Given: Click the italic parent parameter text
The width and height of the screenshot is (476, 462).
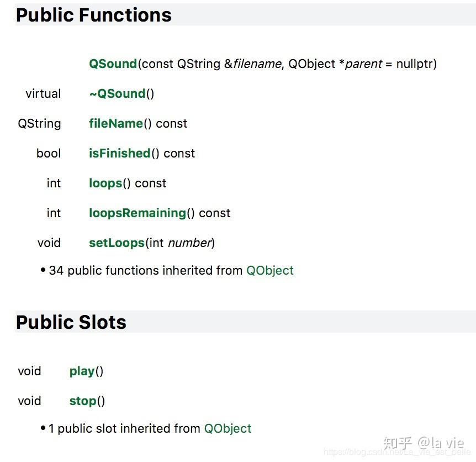Looking at the screenshot, I should point(363,64).
